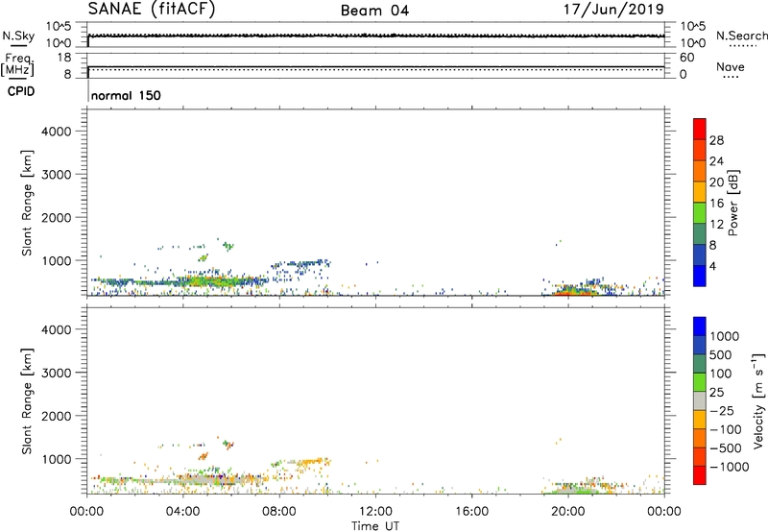Click the "N.Search" legend label
Viewport: 768px width, 532px height.
(742, 36)
